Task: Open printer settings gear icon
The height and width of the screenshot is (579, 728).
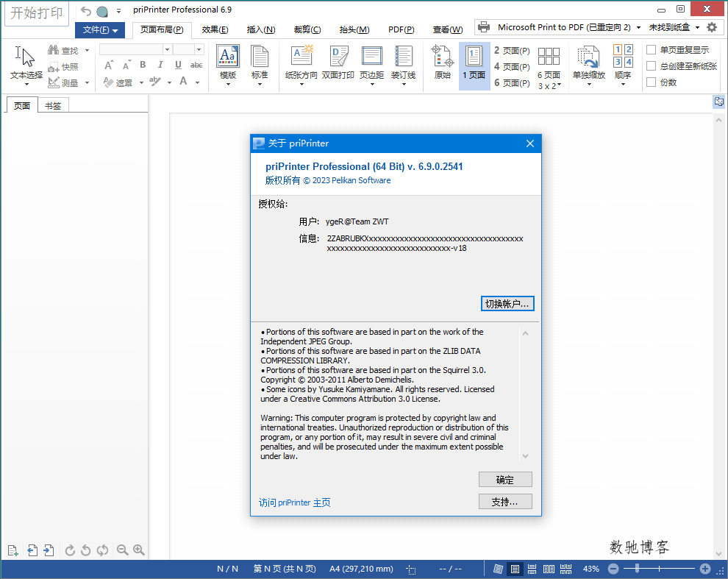Action: (712, 27)
